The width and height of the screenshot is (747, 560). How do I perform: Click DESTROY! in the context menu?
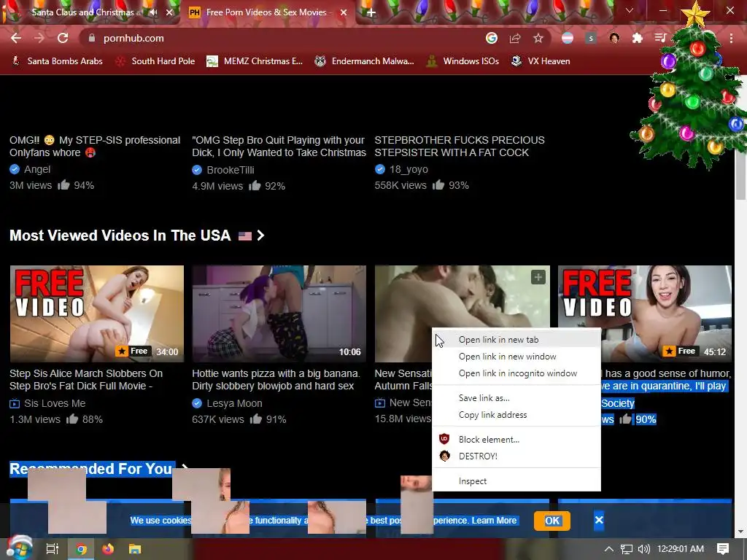pyautogui.click(x=516, y=456)
